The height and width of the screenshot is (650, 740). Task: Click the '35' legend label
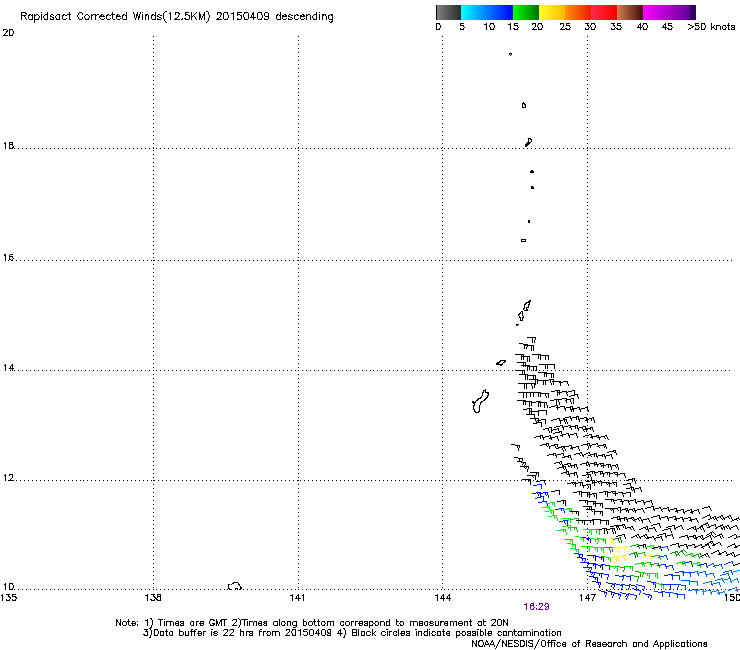616,27
